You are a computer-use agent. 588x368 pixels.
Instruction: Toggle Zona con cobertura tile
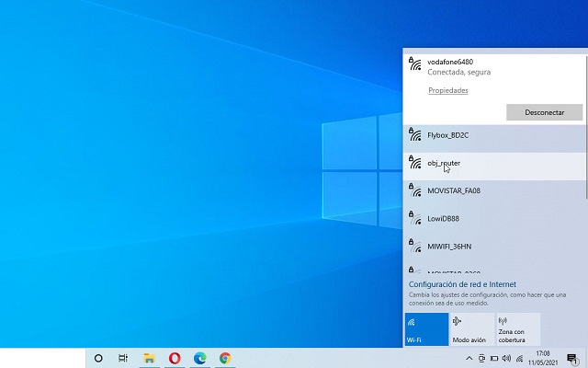(518, 329)
